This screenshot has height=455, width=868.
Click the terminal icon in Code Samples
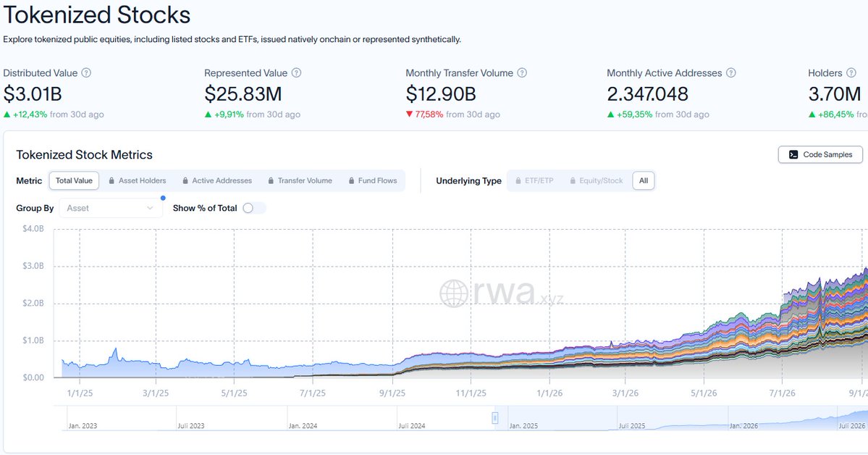tap(793, 154)
